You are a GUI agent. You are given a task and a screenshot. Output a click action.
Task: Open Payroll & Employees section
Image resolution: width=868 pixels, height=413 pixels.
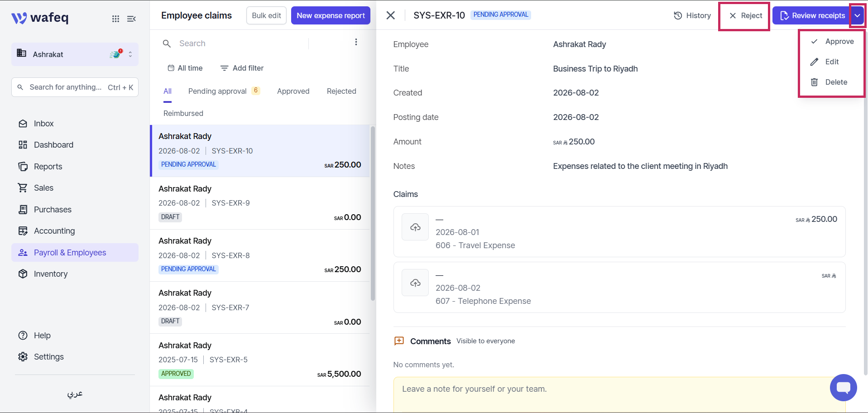click(75, 253)
